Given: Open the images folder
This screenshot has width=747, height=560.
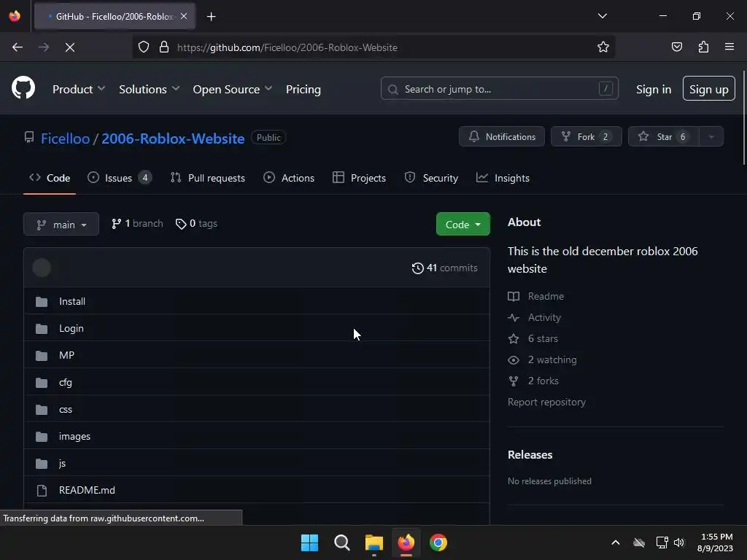Looking at the screenshot, I should coord(74,436).
